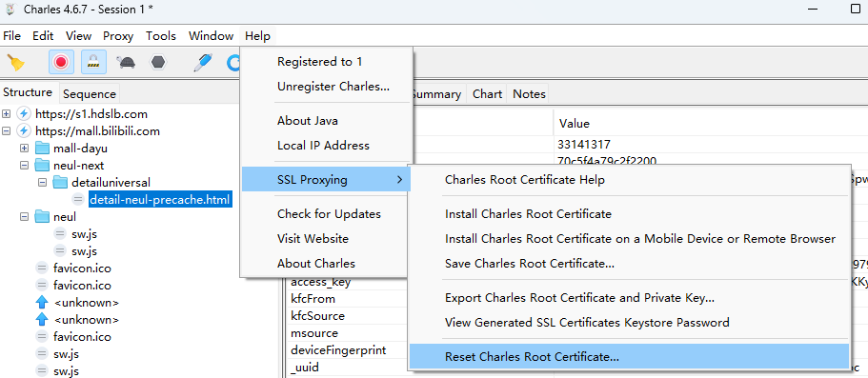Close the Help menu

click(x=257, y=36)
